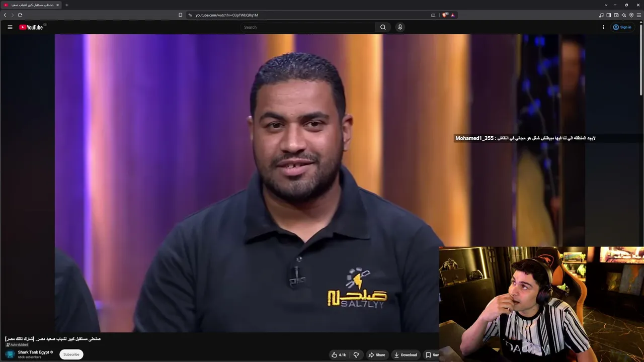Click the Arabic video title text

tap(53, 339)
